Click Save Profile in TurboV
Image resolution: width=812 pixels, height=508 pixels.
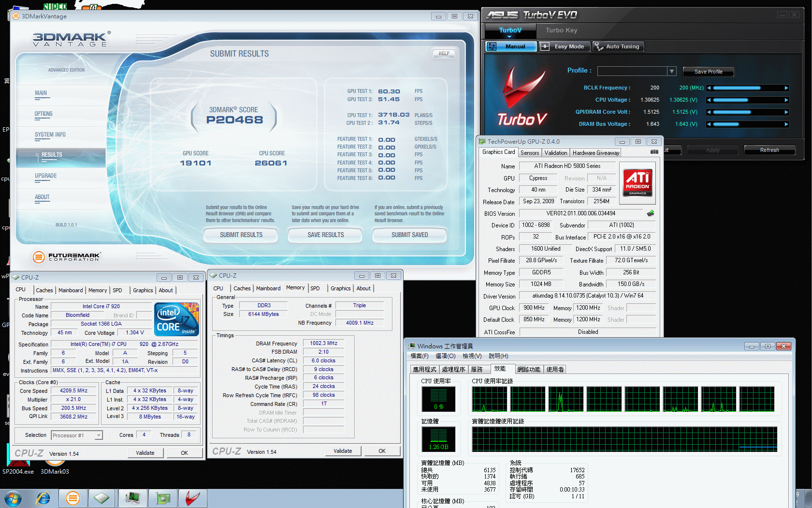pos(708,72)
